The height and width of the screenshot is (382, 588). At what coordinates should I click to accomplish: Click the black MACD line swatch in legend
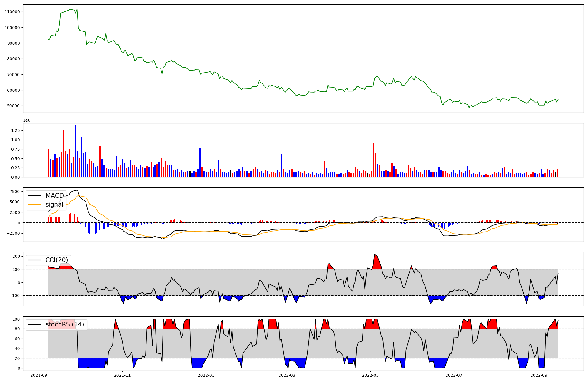pos(35,196)
